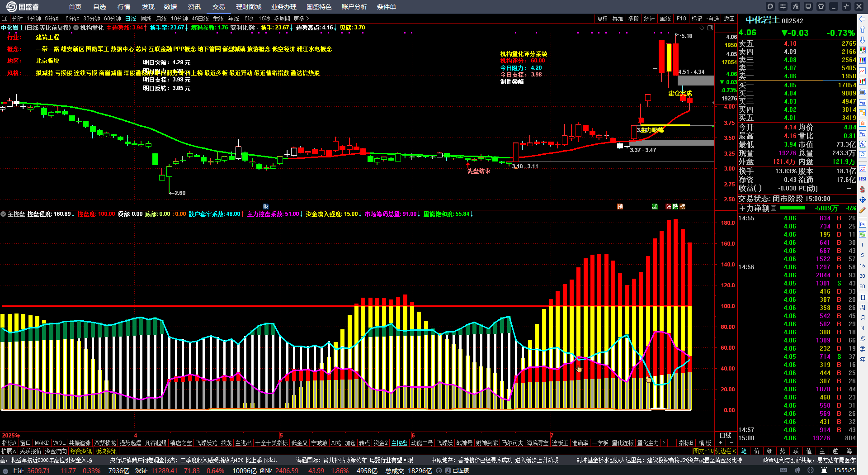Toggle the 叠加 overlay button
Screen dimensions: 868x475
pyautogui.click(x=618, y=19)
